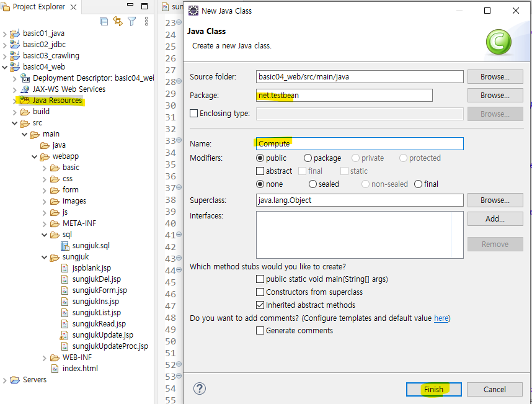Open the 'here' templates configuration link
The height and width of the screenshot is (404, 532).
click(x=441, y=318)
